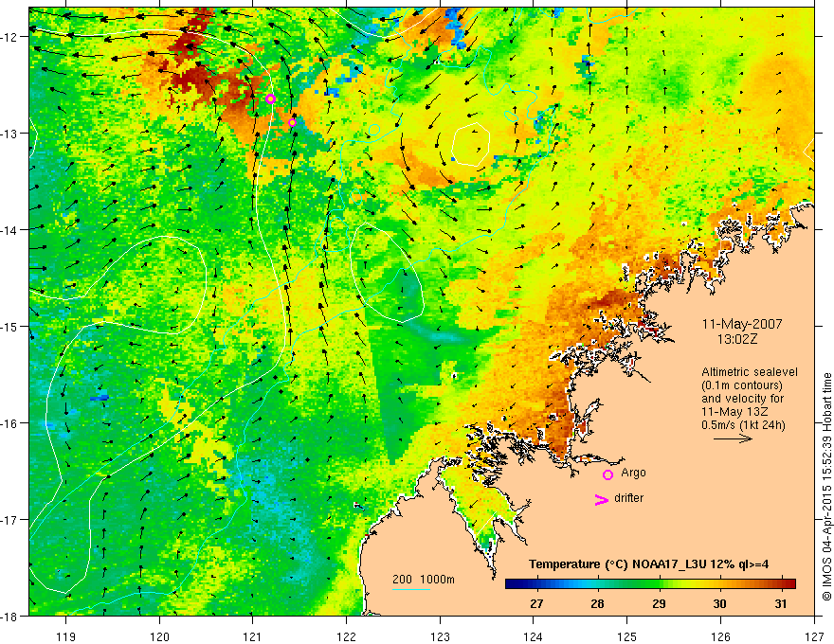Click the small white closed contour near 123.3, -13
This screenshot has height=644, width=834.
click(471, 144)
